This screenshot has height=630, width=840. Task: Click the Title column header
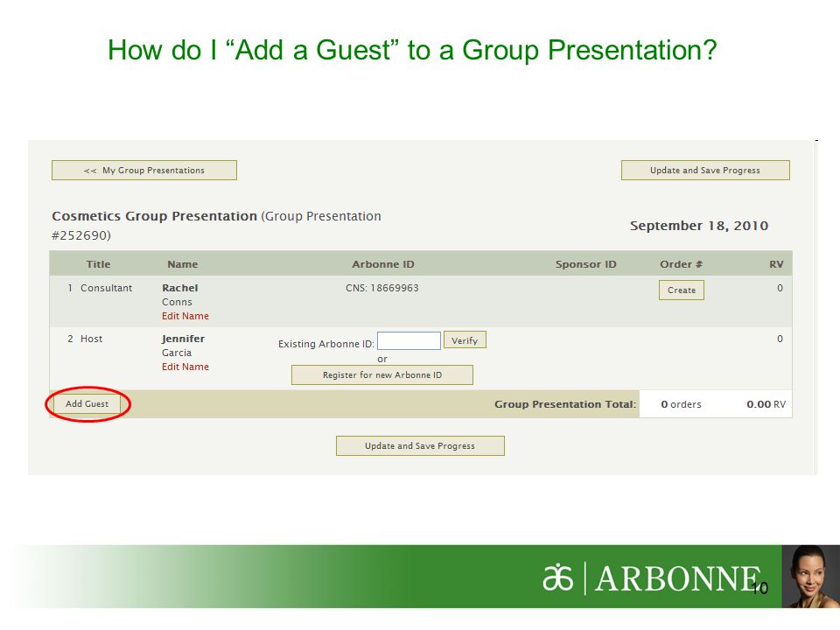tap(99, 264)
